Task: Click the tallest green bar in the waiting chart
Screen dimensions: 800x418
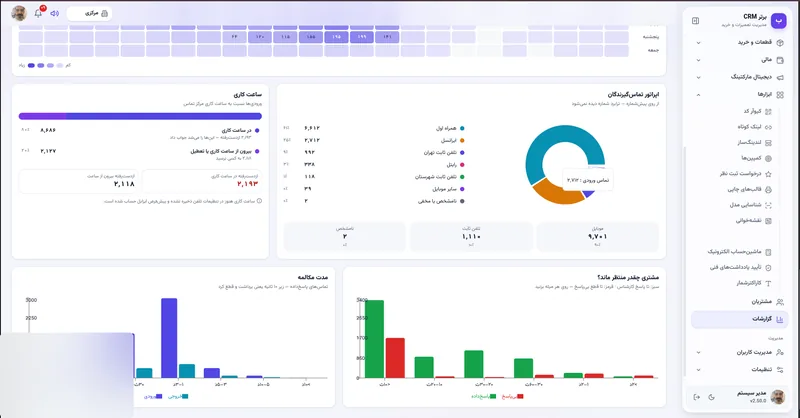Action: (x=374, y=339)
